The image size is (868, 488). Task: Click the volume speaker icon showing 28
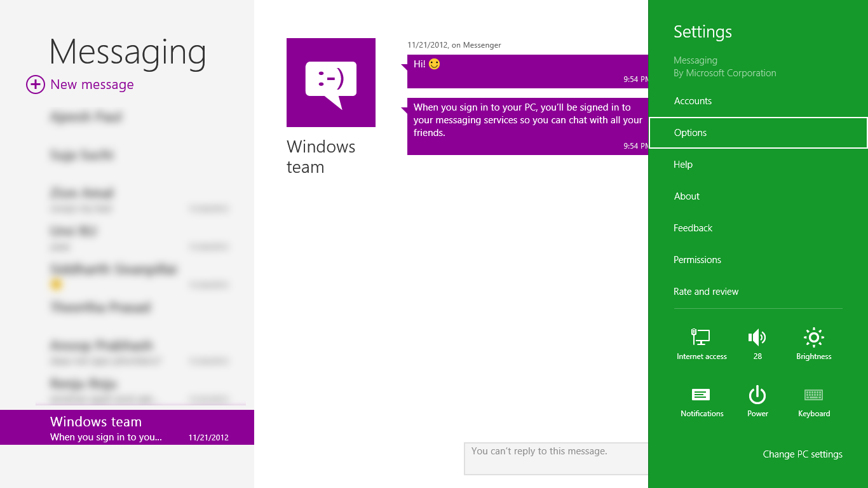point(757,337)
